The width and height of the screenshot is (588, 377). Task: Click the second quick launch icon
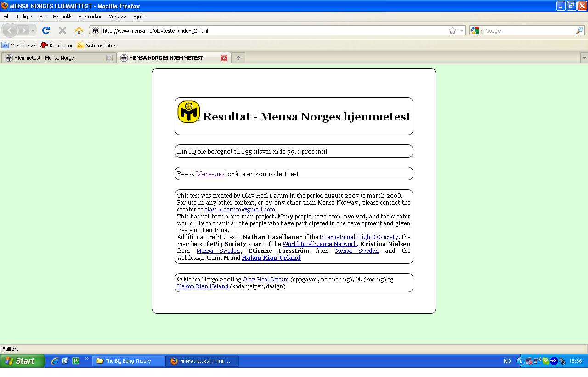coord(65,361)
